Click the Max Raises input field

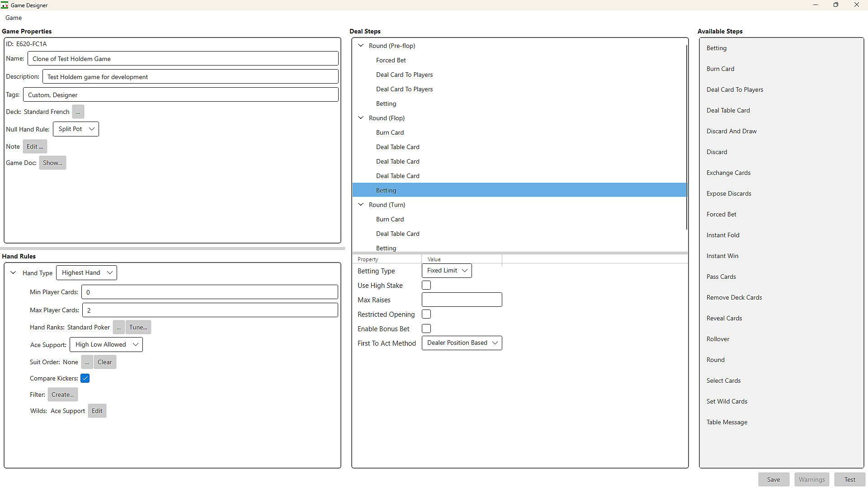tap(462, 300)
